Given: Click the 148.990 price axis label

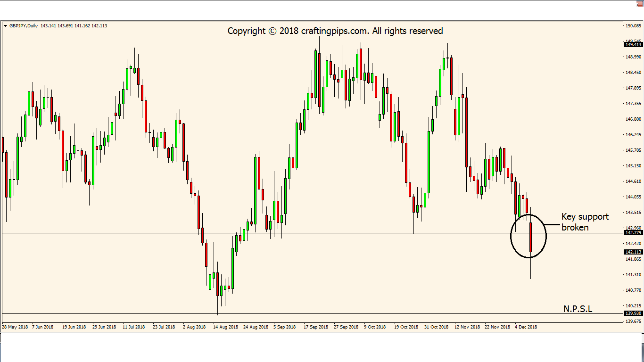Looking at the screenshot, I should [634, 57].
